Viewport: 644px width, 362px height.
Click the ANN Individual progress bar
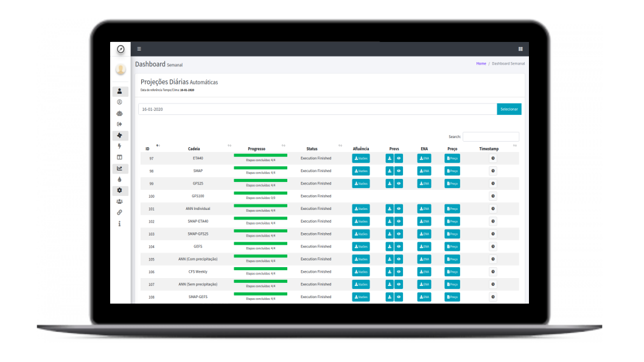[261, 206]
